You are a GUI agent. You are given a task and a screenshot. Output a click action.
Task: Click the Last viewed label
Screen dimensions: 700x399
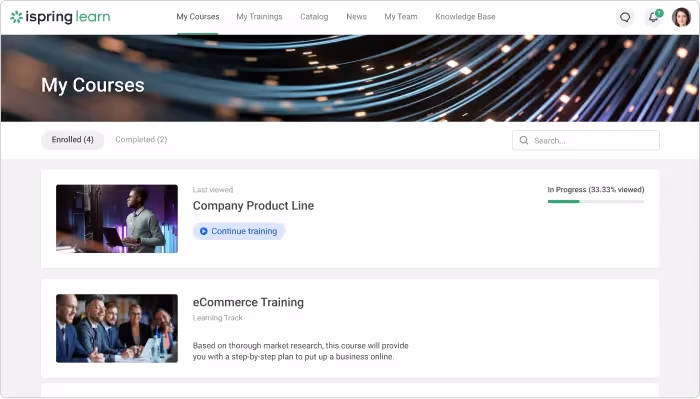pyautogui.click(x=213, y=190)
